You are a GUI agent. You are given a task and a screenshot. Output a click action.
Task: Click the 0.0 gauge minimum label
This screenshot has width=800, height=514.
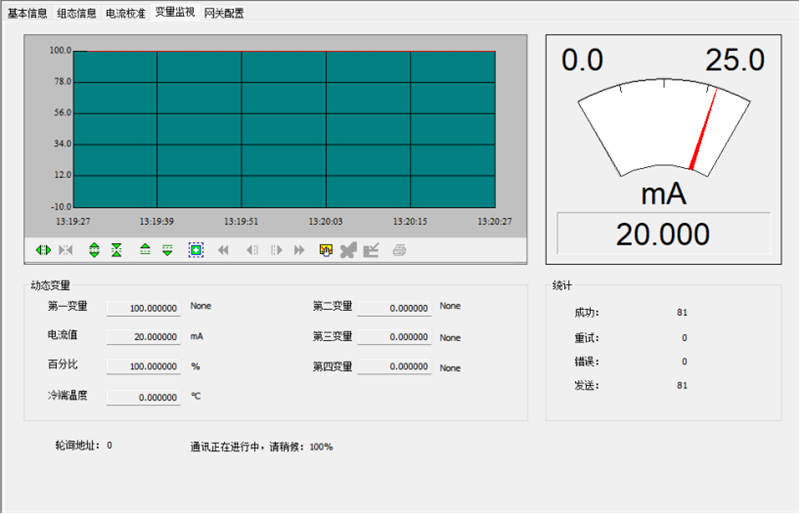pos(582,60)
